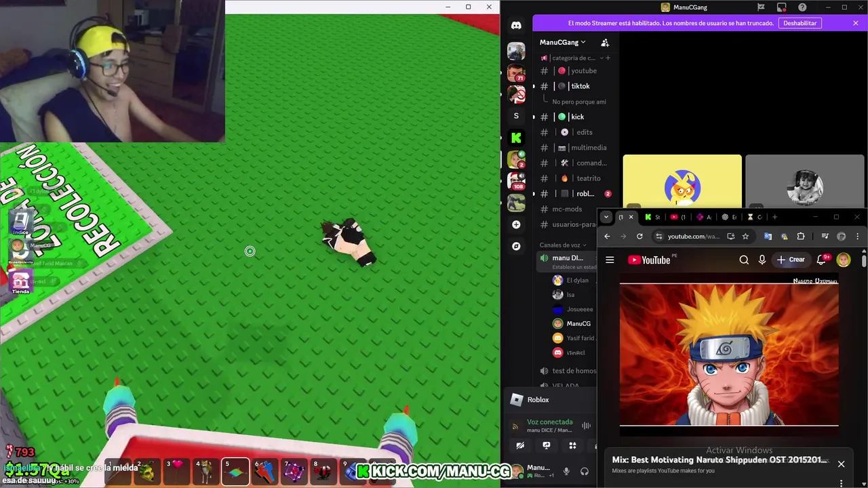
Task: Close the Mix Best Motivating Naruto notification
Action: (841, 464)
